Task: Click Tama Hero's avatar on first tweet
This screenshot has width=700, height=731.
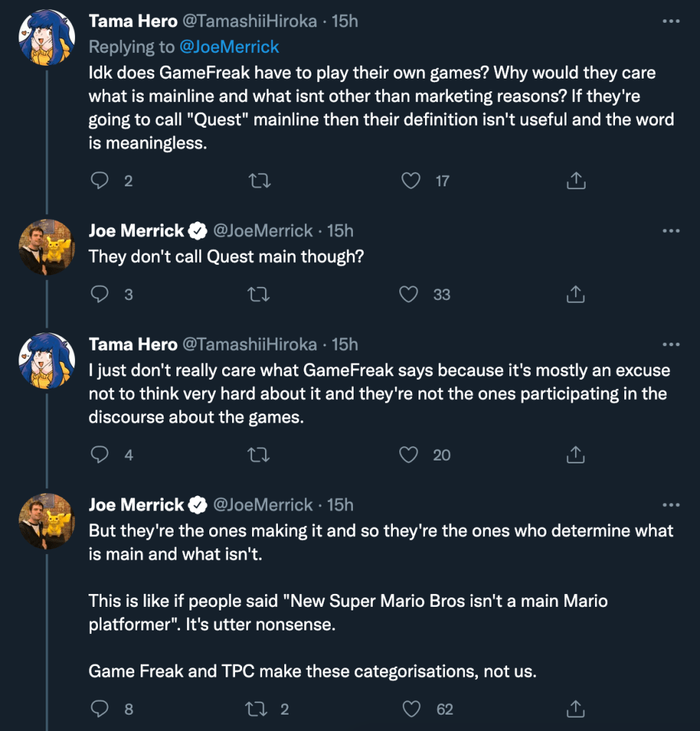Action: [46, 37]
